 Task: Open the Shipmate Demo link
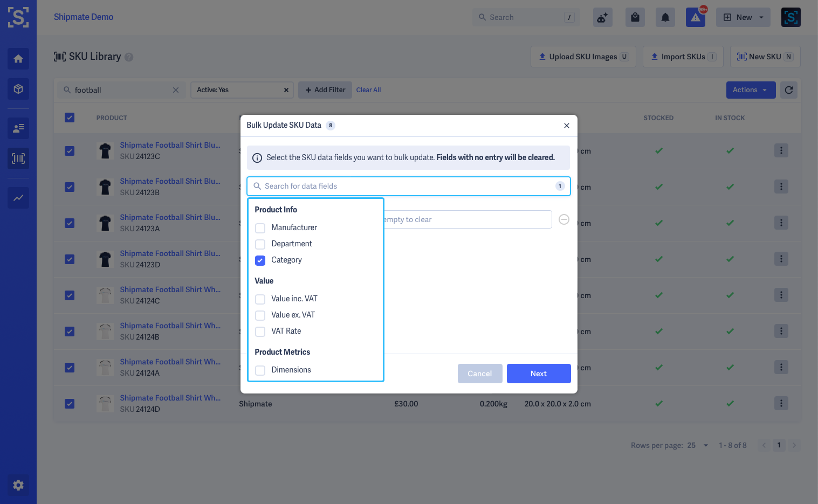[x=84, y=17]
